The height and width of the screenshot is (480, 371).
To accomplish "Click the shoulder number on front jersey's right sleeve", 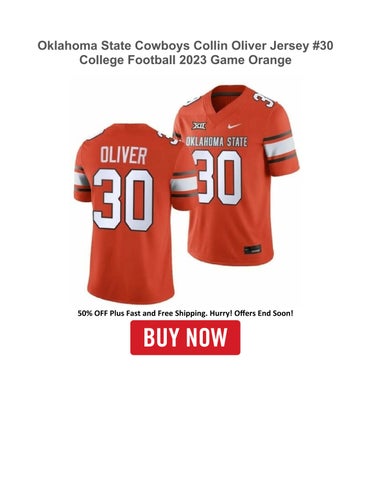I will click(x=263, y=98).
